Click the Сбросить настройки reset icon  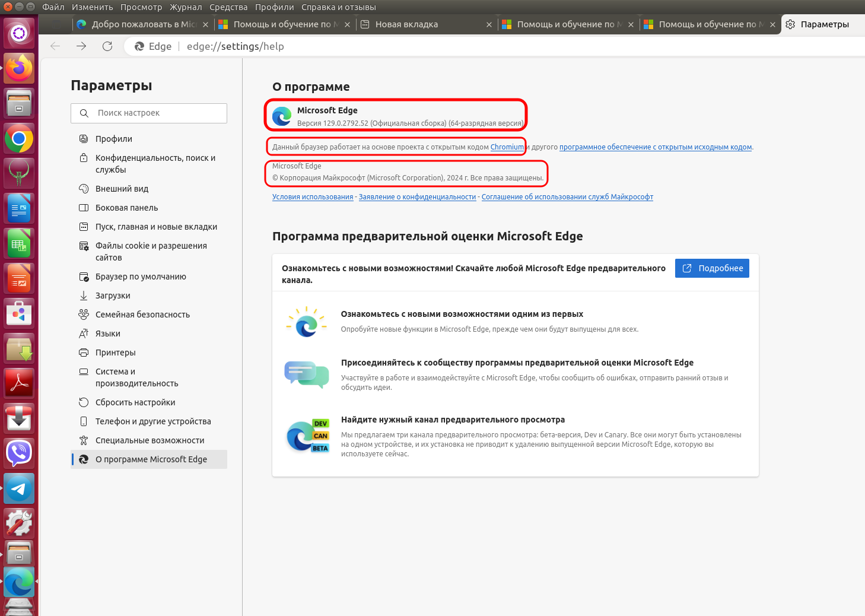[x=84, y=402]
